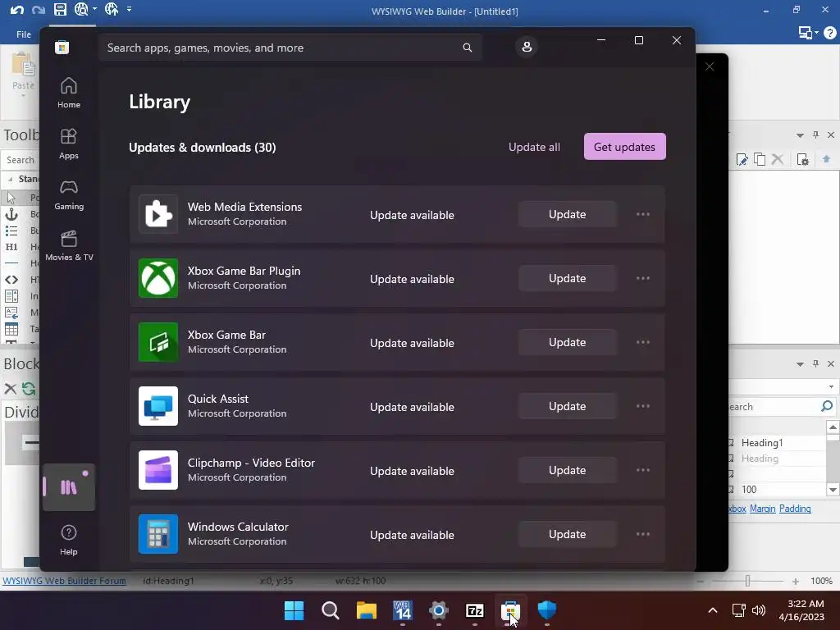Click Save icon in Web Builder toolbar
The image size is (840, 630).
point(60,10)
